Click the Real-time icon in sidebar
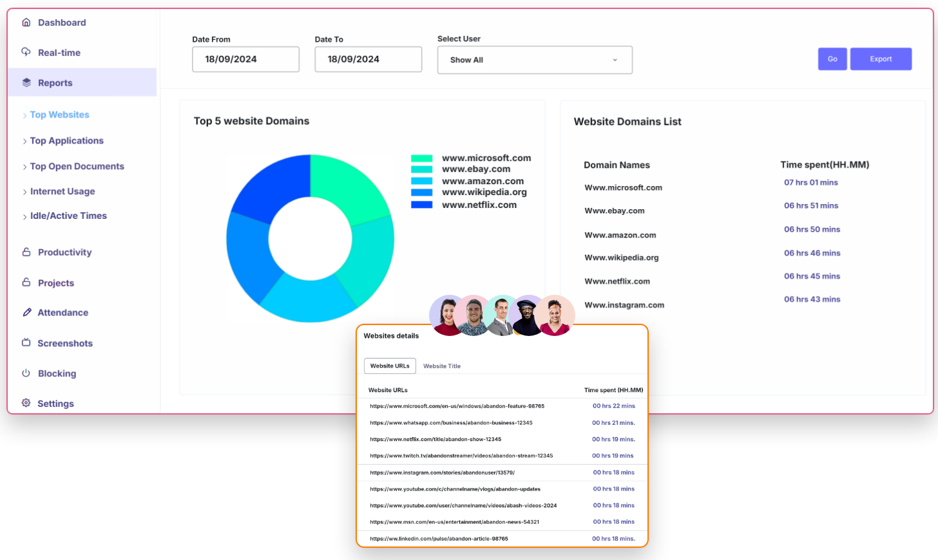Screen dimensions: 938x560 tap(26, 51)
